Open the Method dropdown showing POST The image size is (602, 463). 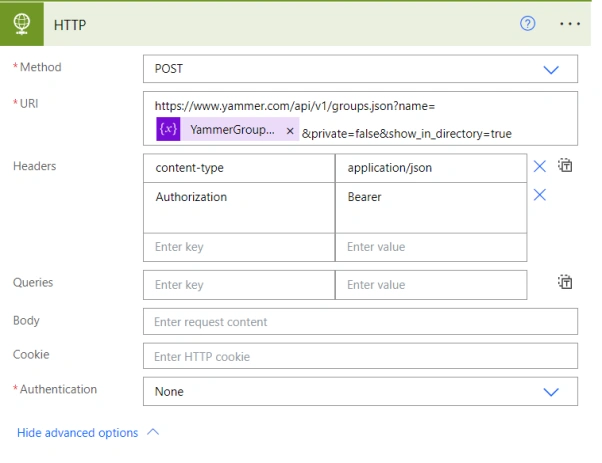(360, 69)
